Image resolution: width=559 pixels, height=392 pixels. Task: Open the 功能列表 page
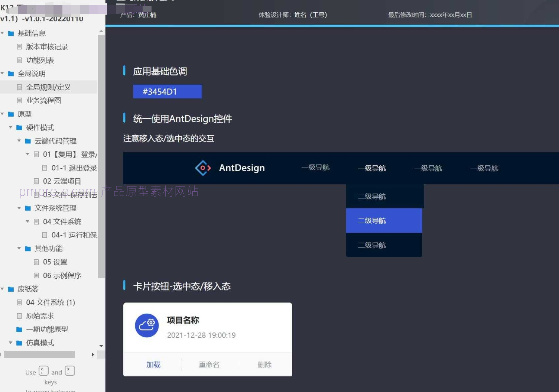point(40,60)
